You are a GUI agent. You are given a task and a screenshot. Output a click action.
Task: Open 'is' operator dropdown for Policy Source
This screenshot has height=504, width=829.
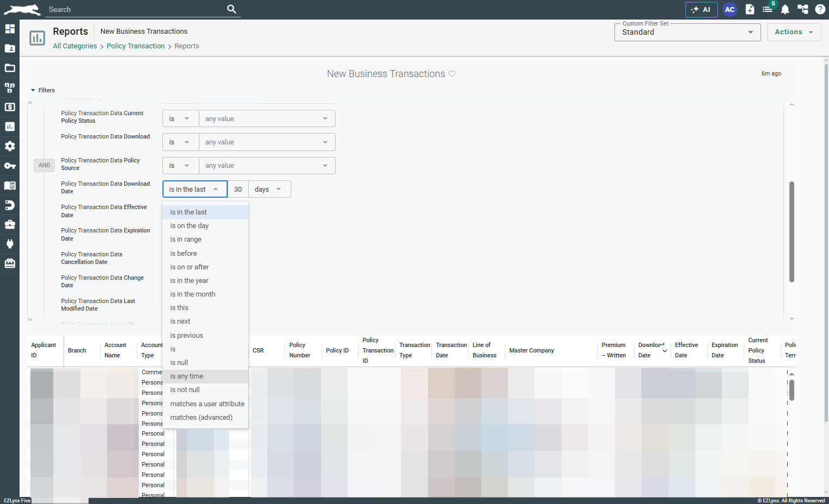pos(180,166)
